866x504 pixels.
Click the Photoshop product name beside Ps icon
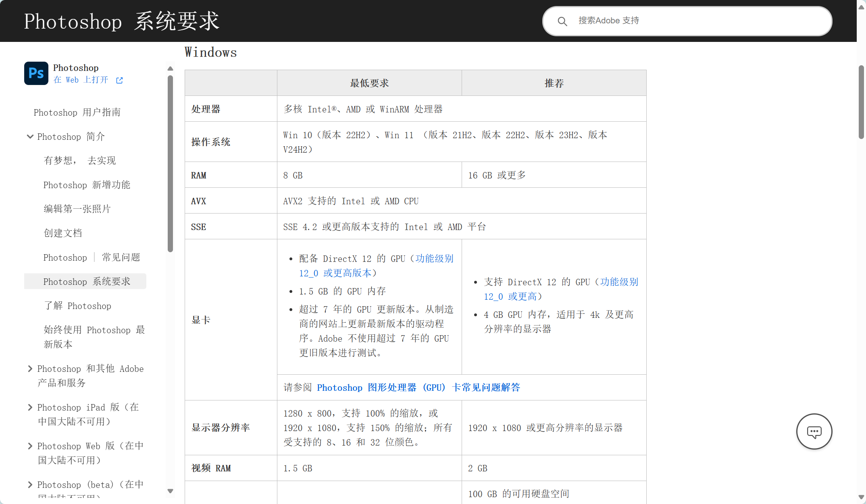pyautogui.click(x=76, y=68)
